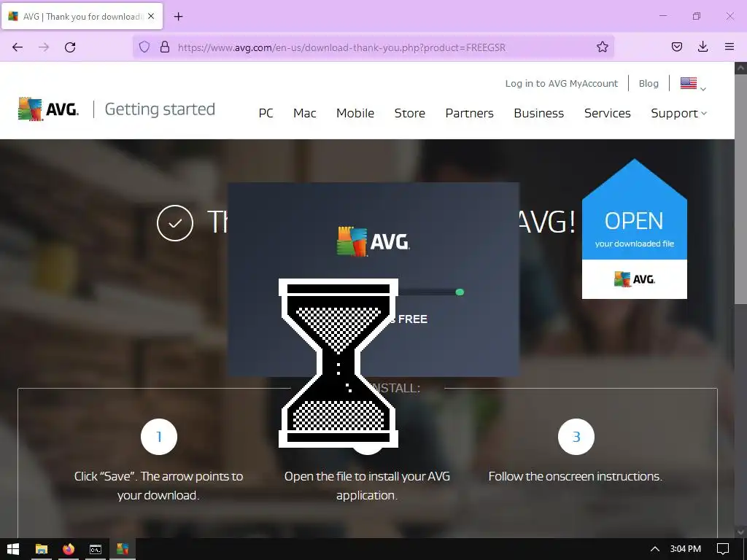Open tracking protection shield icon
The height and width of the screenshot is (560, 747).
pyautogui.click(x=144, y=47)
